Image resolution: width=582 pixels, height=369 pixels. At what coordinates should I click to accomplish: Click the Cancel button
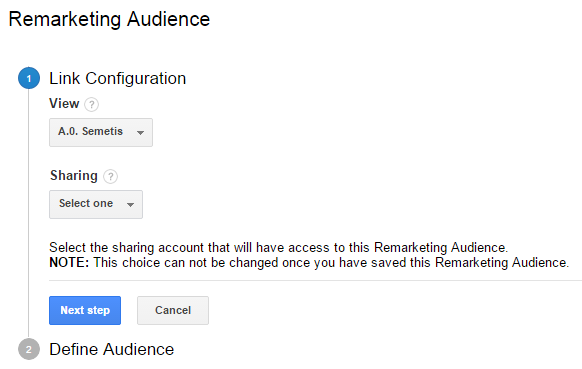[x=173, y=310]
